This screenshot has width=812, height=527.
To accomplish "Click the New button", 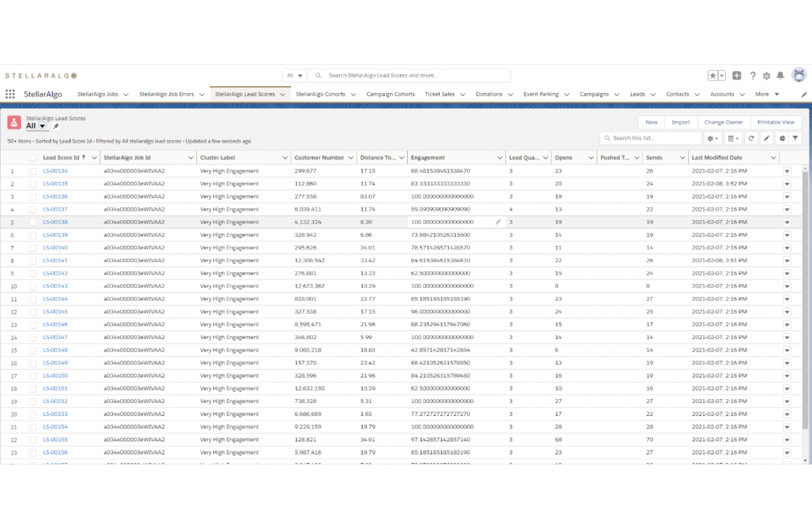I will click(x=651, y=122).
